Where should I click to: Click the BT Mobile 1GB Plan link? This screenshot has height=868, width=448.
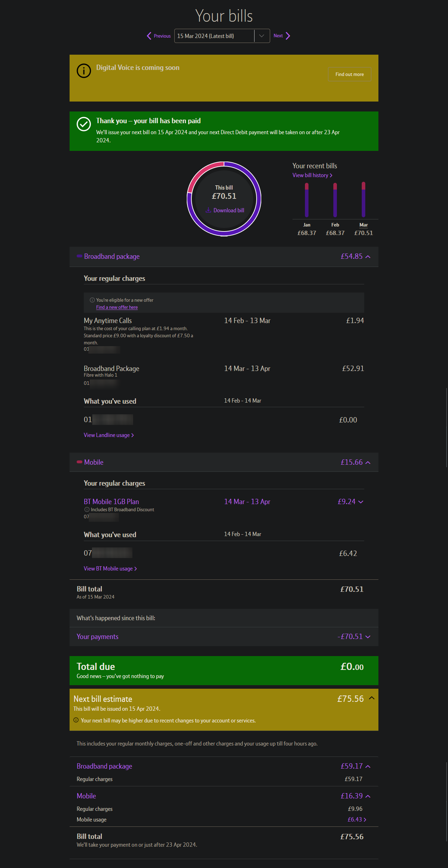pyautogui.click(x=111, y=502)
